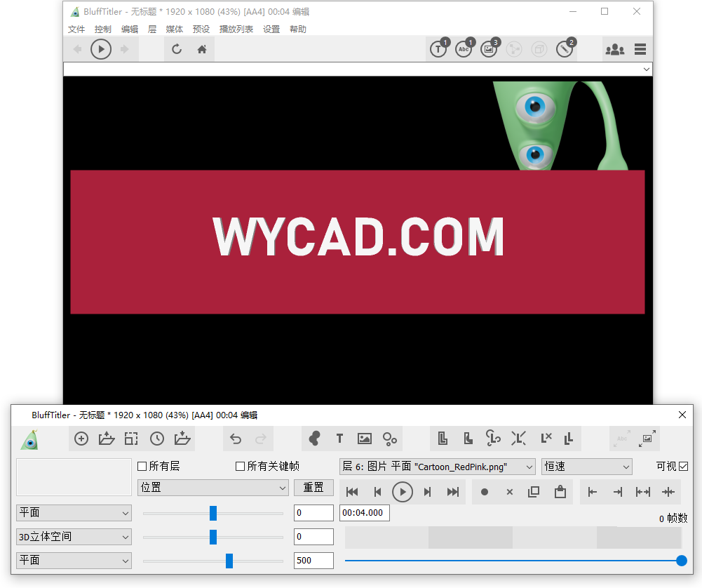Open the hamburger menu icon at top right
Viewport: 702px width, 588px height.
point(640,49)
